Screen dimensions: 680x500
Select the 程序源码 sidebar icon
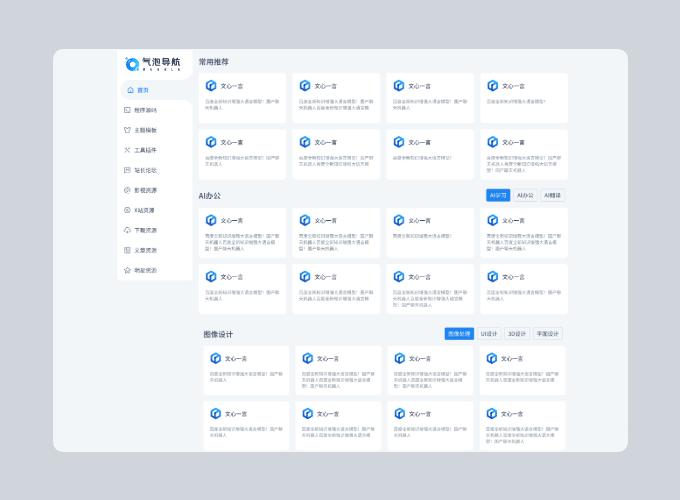[x=127, y=110]
